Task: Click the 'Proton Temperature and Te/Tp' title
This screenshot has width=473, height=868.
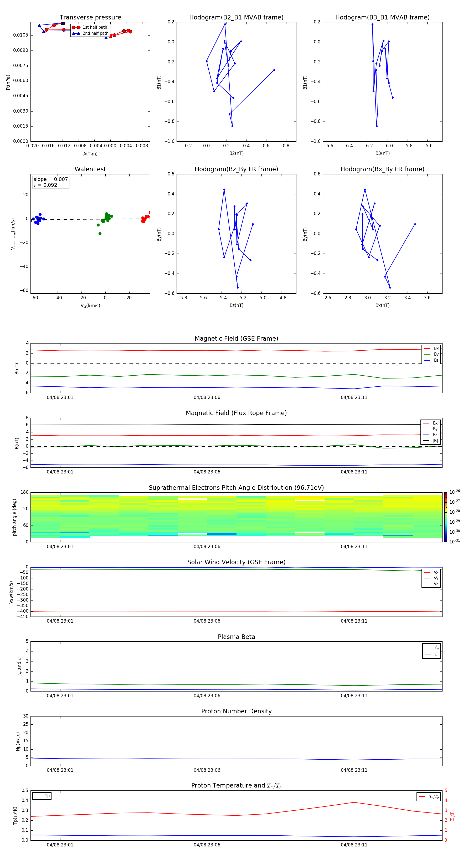Action: [x=236, y=786]
